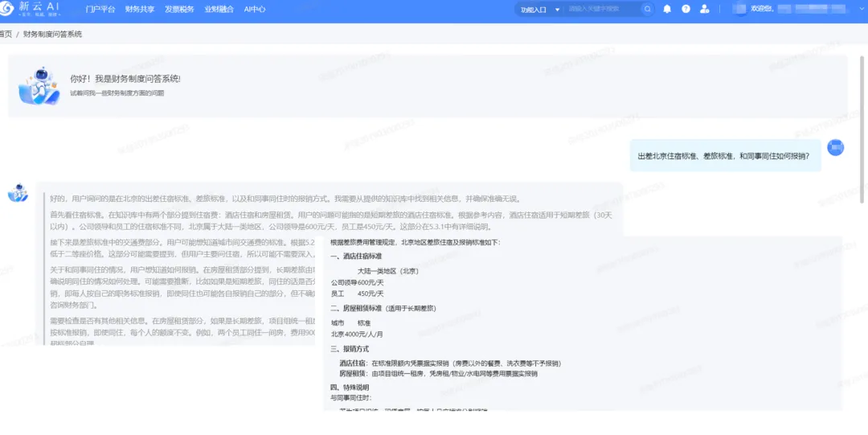Image resolution: width=868 pixels, height=435 pixels.
Task: Click heading 一、酒店住宿标准
Action: (x=356, y=256)
